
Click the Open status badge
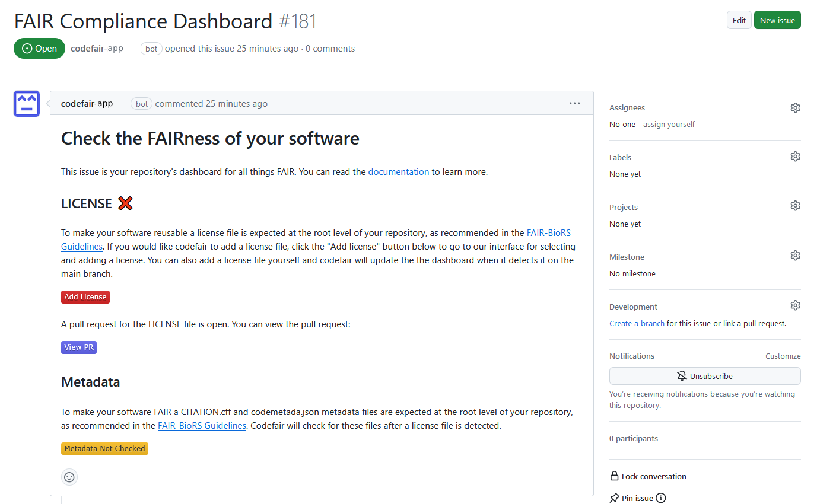tap(39, 49)
